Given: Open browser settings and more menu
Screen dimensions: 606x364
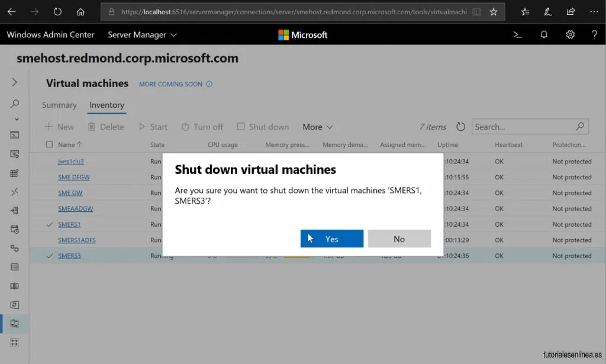Looking at the screenshot, I should point(594,12).
